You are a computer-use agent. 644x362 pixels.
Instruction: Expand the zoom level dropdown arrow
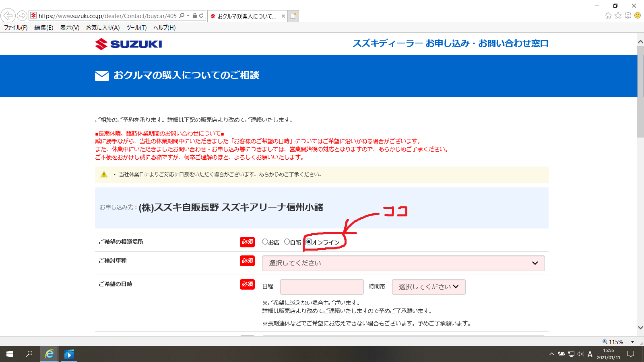pos(632,342)
